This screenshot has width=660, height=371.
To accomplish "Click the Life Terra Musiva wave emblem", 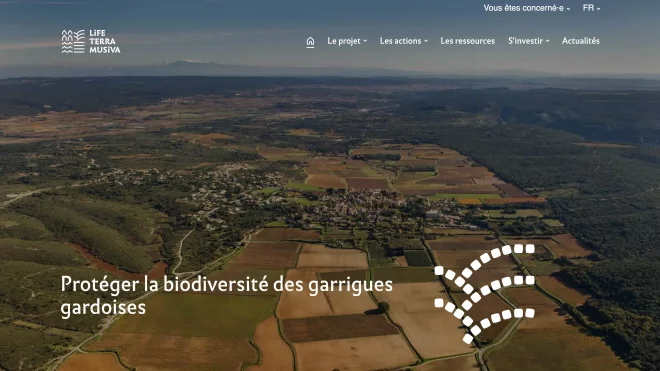I will click(x=73, y=41).
